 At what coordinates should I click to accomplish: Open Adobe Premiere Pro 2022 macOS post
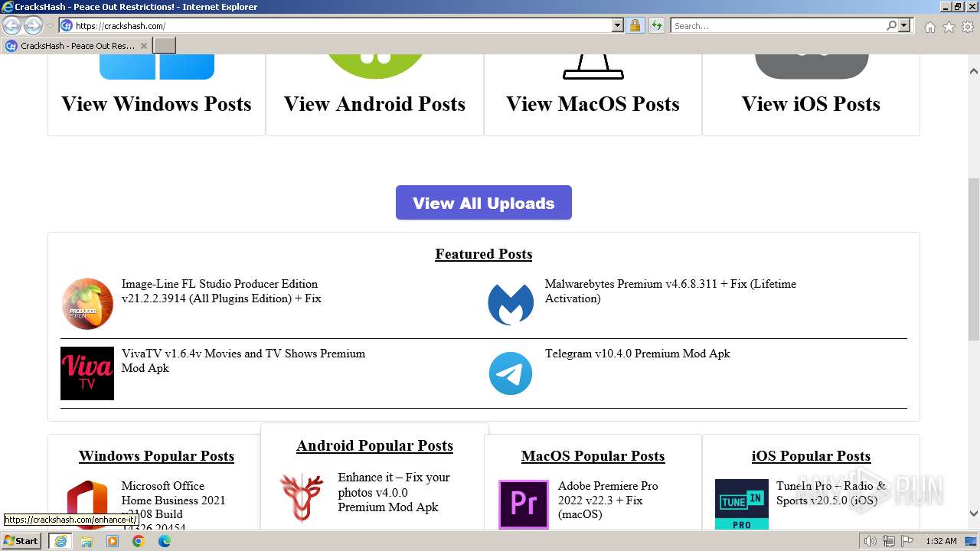[x=608, y=500]
